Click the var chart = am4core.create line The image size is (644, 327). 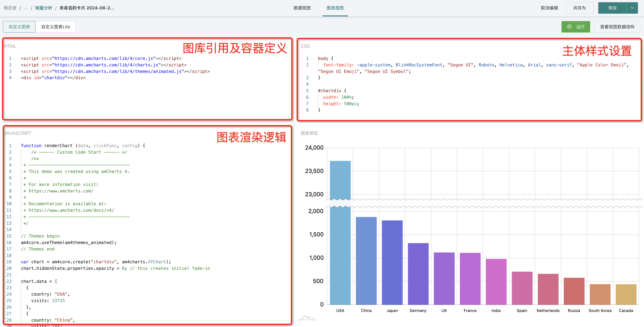(x=96, y=262)
